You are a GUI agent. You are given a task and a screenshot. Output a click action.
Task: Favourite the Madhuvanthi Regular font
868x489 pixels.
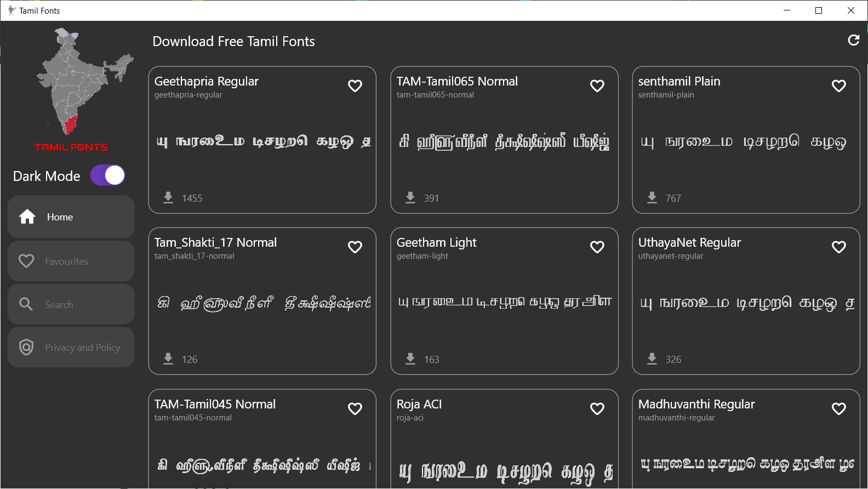(839, 409)
